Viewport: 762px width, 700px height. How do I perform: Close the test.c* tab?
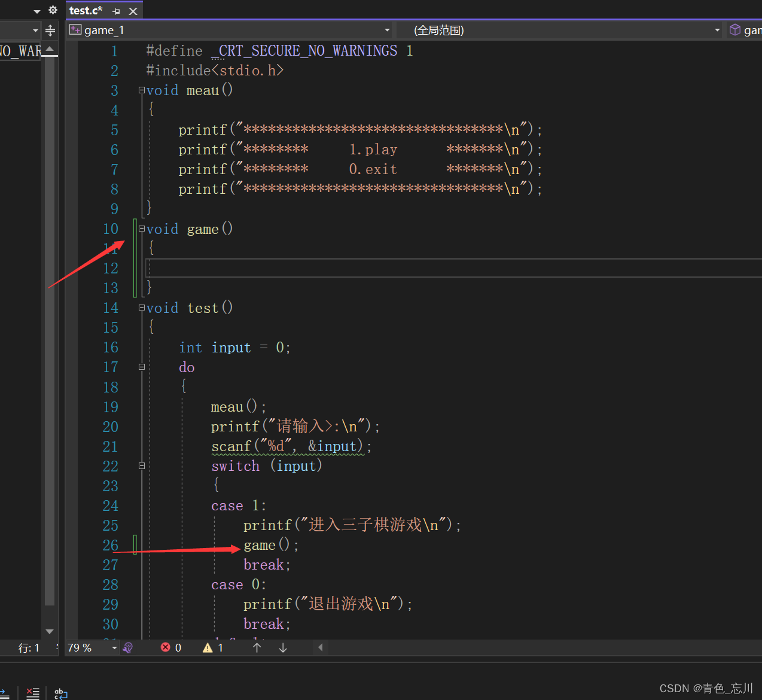(x=133, y=11)
